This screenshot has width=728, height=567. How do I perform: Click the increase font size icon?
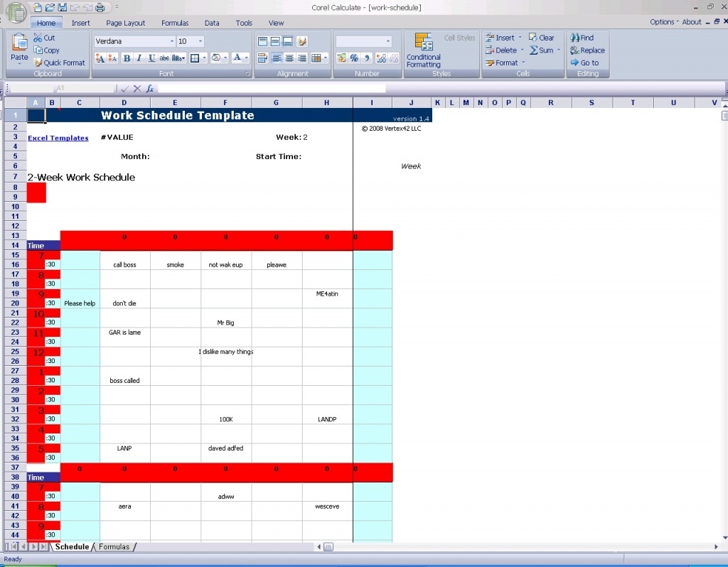click(x=101, y=57)
